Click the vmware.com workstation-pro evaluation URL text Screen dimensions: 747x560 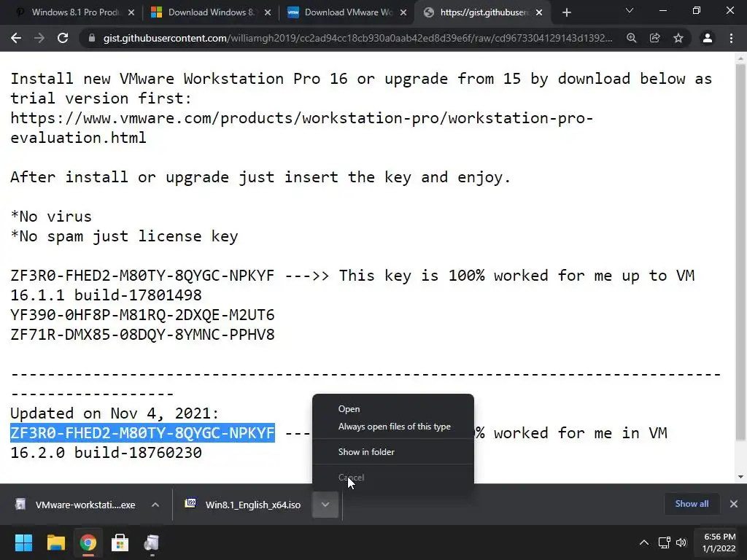(302, 128)
